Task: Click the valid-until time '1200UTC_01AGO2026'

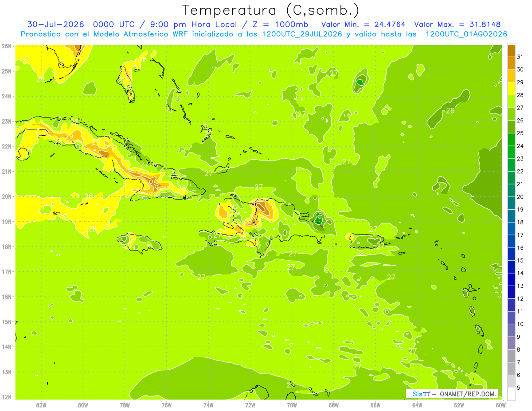Action: tap(466, 34)
